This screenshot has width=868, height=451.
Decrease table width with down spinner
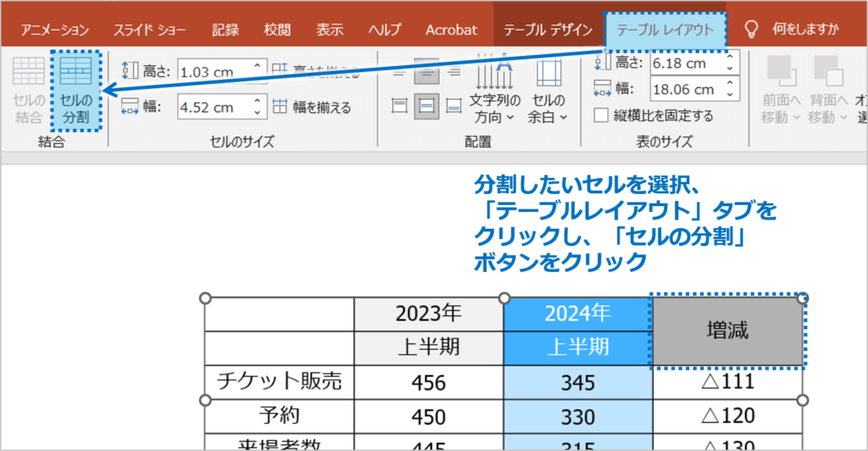pos(731,95)
